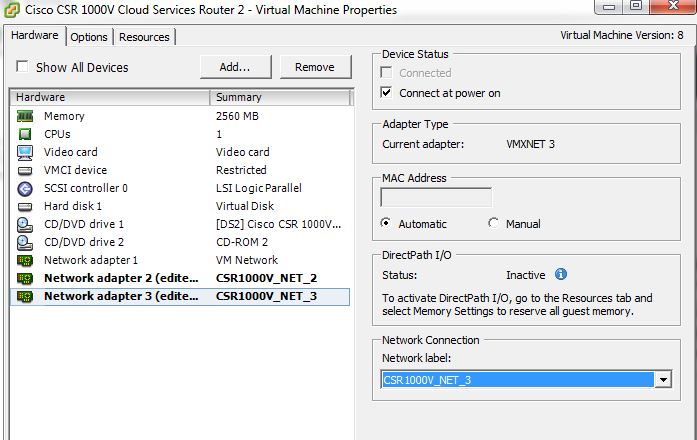Image resolution: width=697 pixels, height=440 pixels.
Task: Uncheck Connect at power on
Action: [x=386, y=92]
